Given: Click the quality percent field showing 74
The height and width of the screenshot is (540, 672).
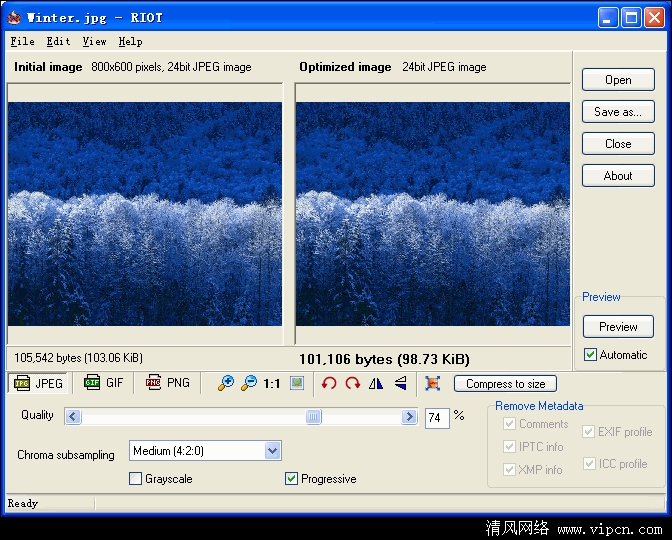Looking at the screenshot, I should coord(437,418).
